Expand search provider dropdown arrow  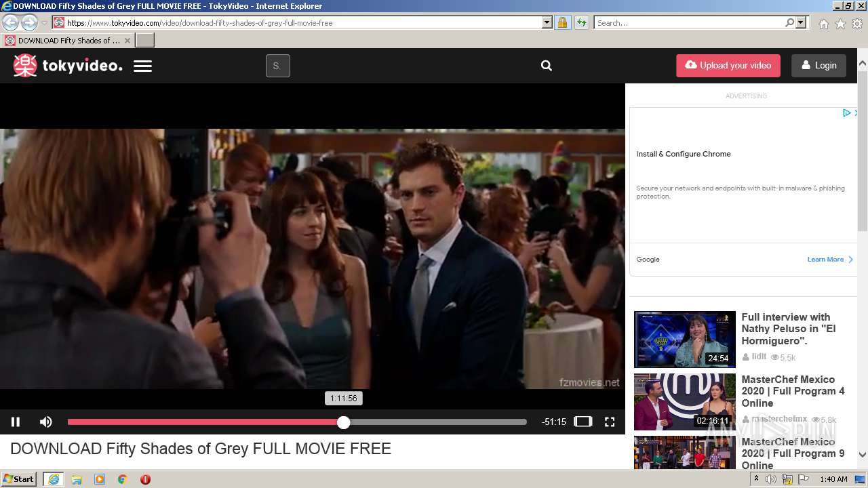(801, 22)
